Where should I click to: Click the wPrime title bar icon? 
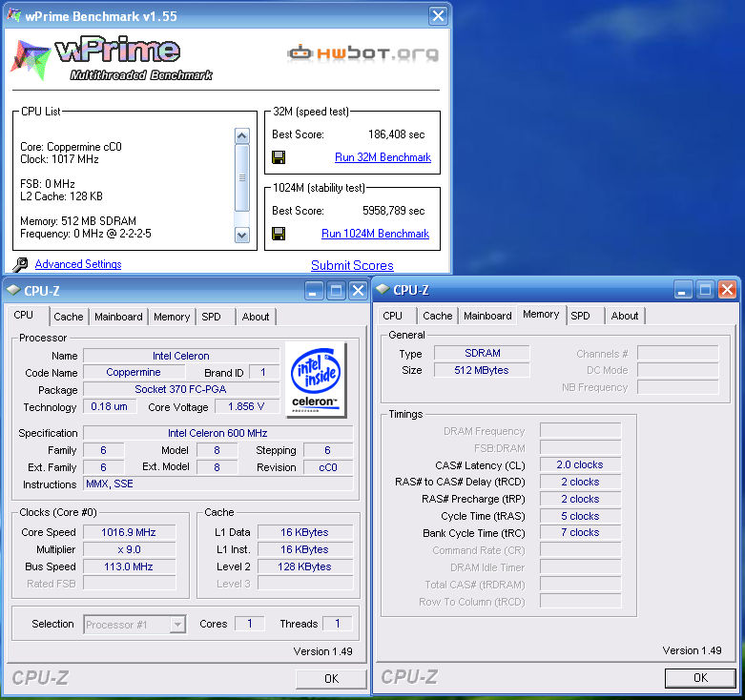[x=13, y=15]
